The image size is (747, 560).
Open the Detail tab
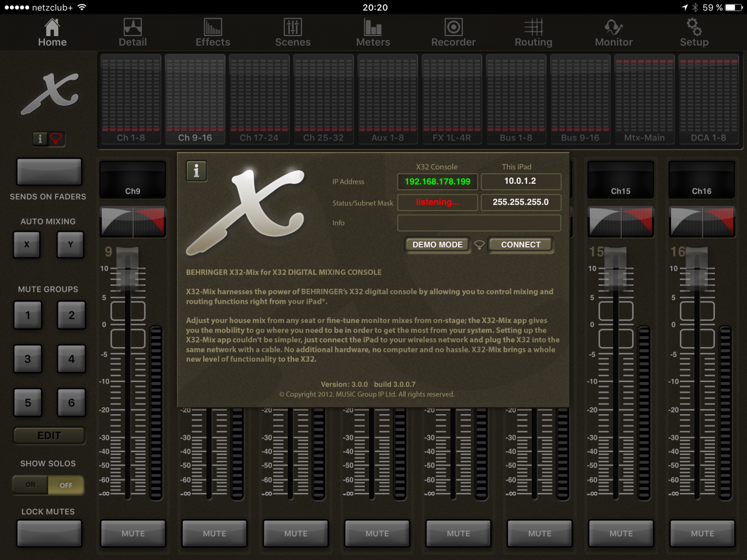click(132, 33)
